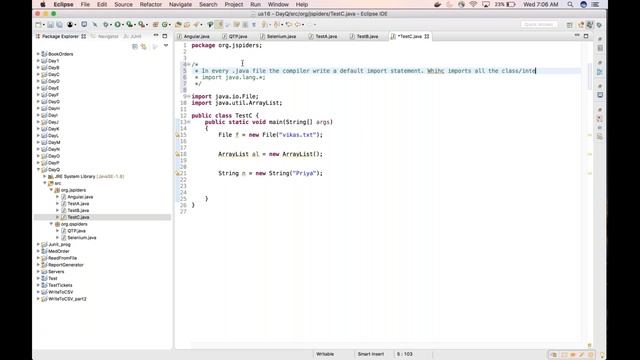Fold the comment block at line 4

pos(189,64)
